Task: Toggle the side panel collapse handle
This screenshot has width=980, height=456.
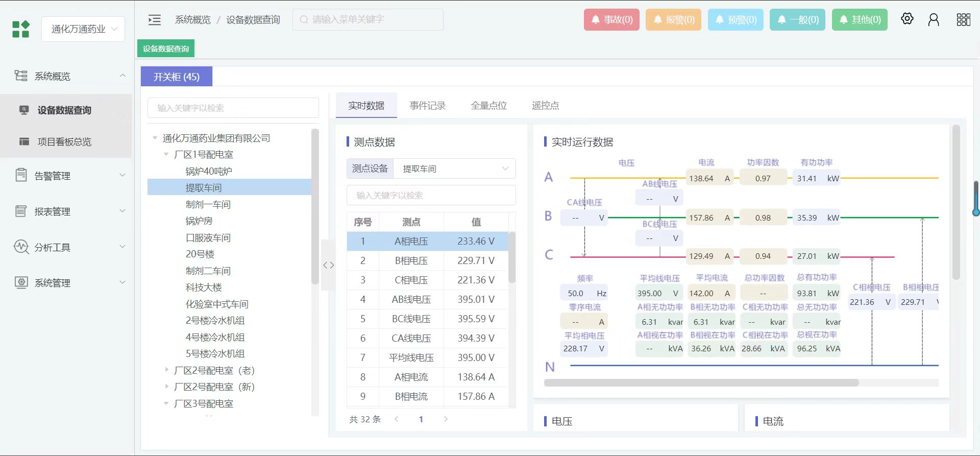Action: coord(328,265)
